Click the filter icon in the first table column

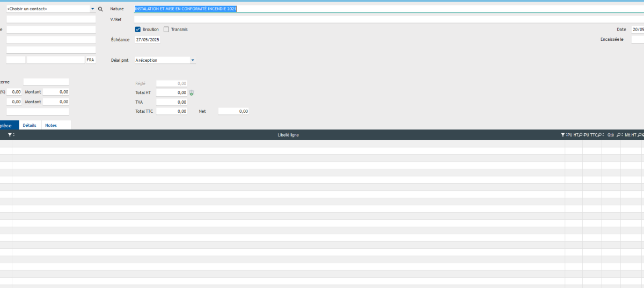(x=10, y=135)
